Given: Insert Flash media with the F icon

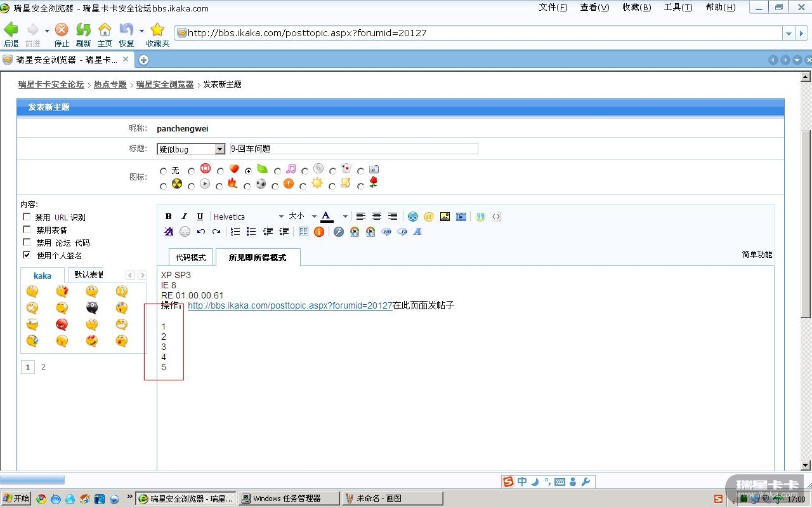Looking at the screenshot, I should click(339, 232).
